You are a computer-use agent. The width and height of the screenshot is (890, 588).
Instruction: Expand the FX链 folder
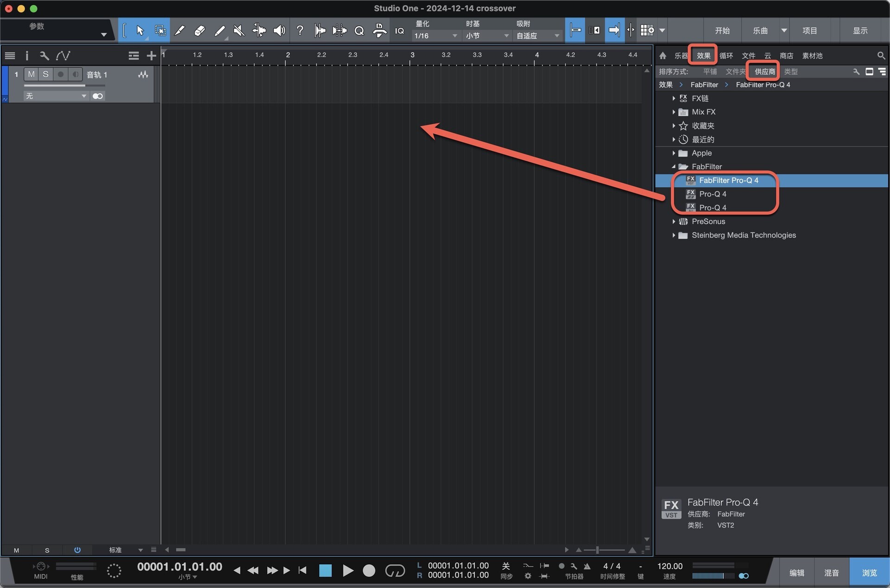click(x=674, y=98)
